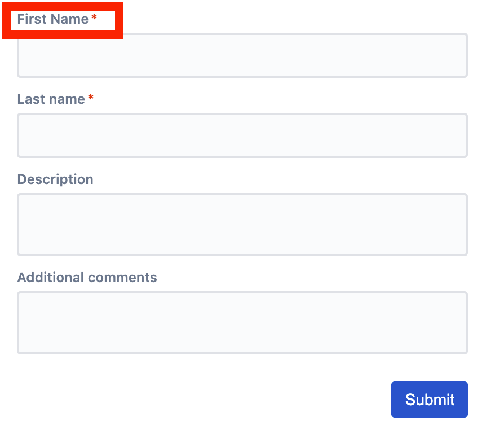The height and width of the screenshot is (439, 504).
Task: Click the Description field label
Action: 55,179
